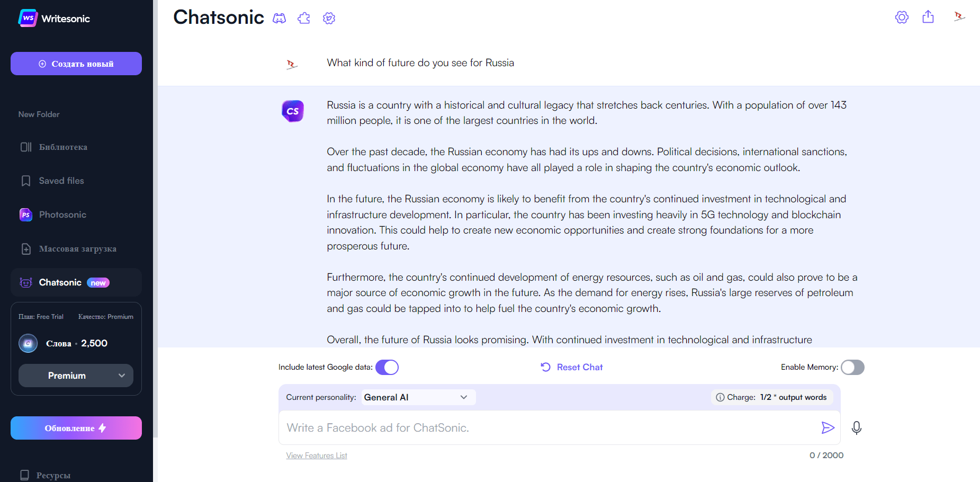
Task: Click the Reset Chat refresh icon
Action: click(545, 367)
